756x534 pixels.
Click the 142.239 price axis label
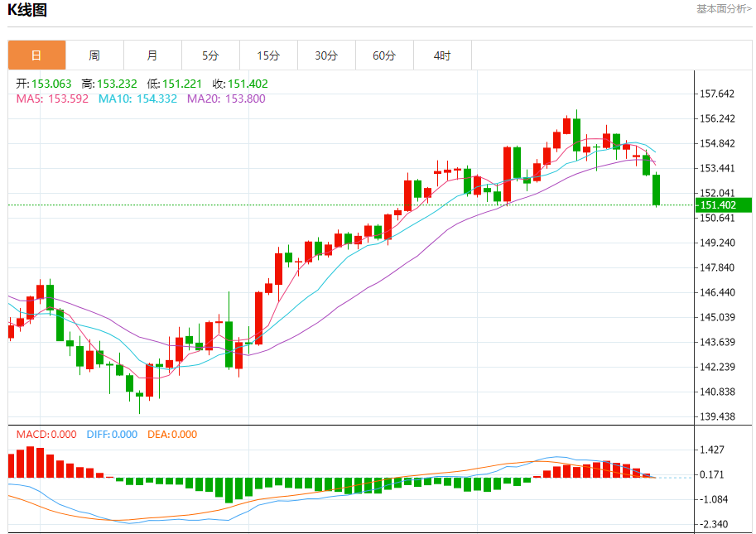click(717, 367)
